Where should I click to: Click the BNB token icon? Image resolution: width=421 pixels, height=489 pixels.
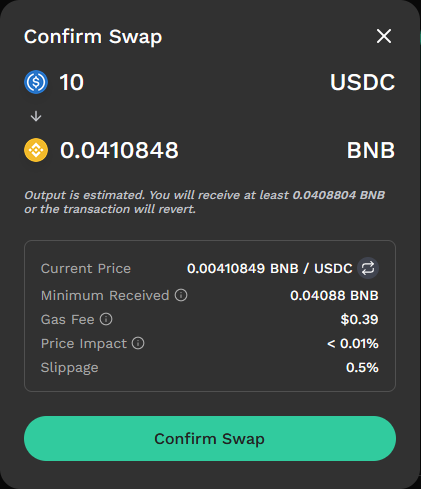coord(36,150)
